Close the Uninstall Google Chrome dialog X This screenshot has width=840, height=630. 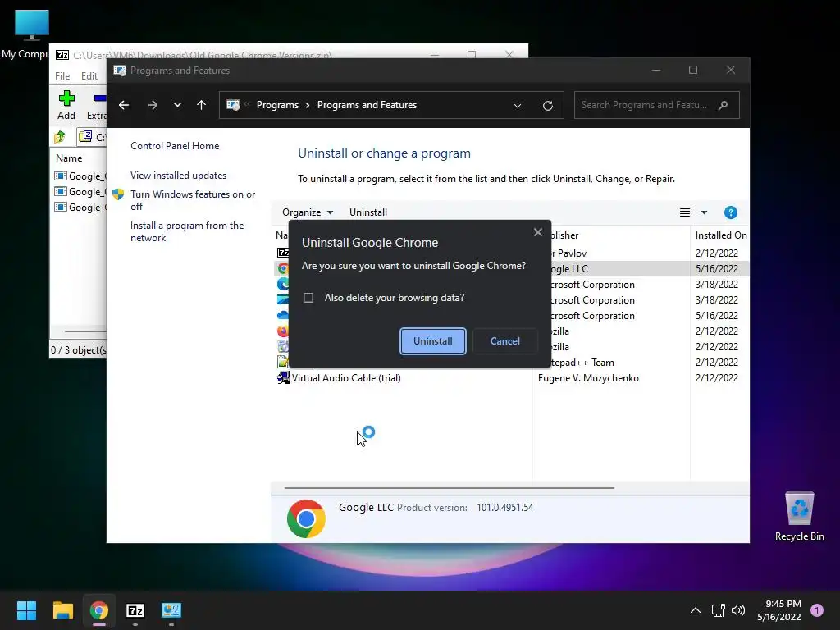538,232
